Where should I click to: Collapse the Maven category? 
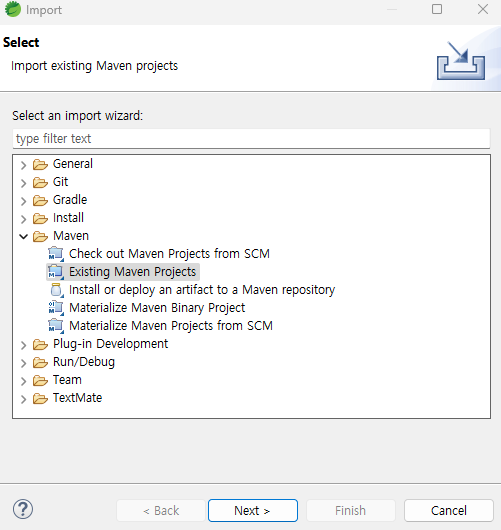click(23, 236)
